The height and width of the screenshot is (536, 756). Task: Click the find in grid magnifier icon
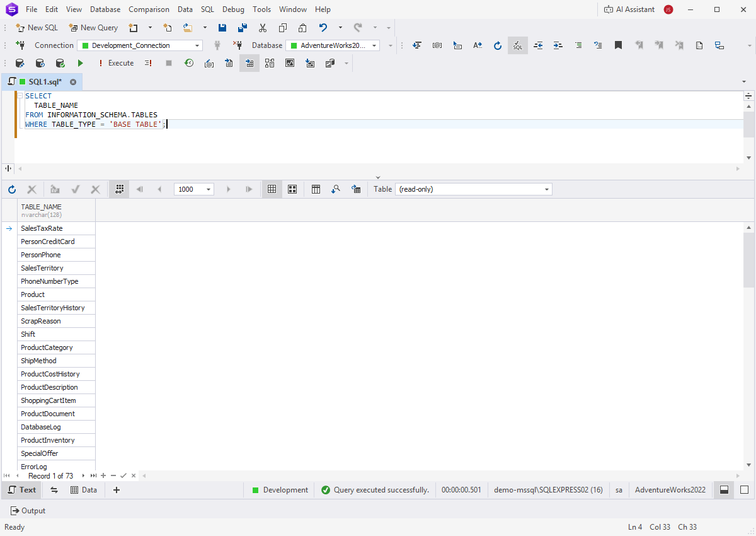coord(336,189)
